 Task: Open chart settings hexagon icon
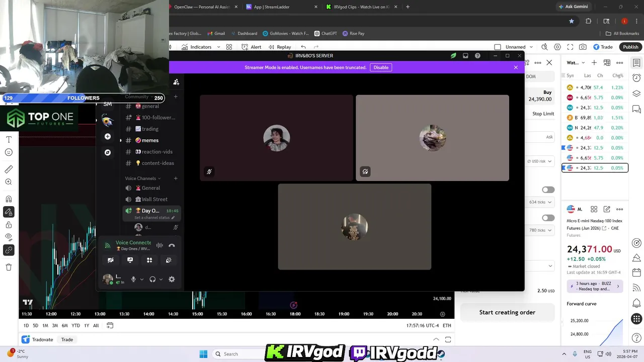click(x=557, y=47)
